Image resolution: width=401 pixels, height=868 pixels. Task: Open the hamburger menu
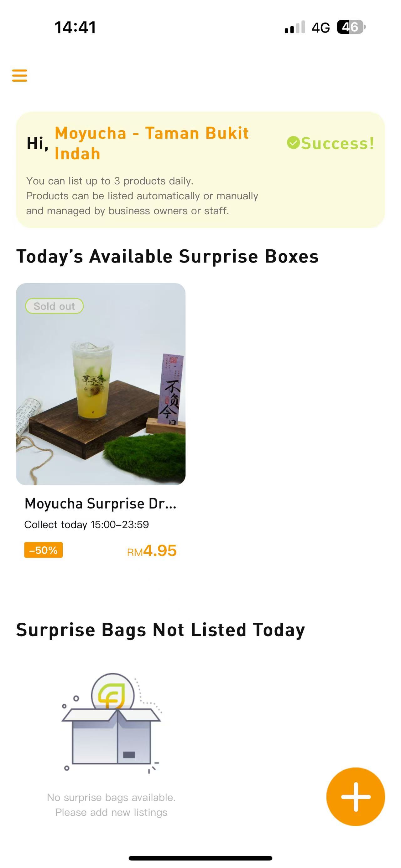[x=19, y=75]
